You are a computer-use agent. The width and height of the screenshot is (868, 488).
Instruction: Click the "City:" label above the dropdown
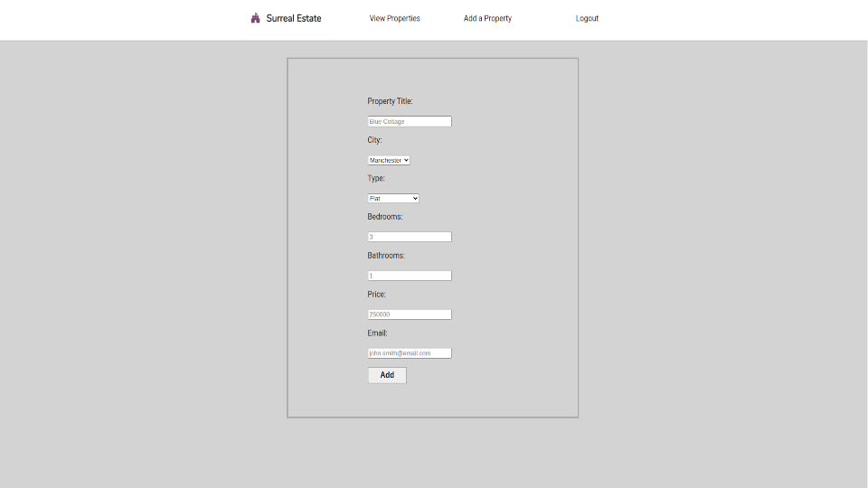(374, 140)
